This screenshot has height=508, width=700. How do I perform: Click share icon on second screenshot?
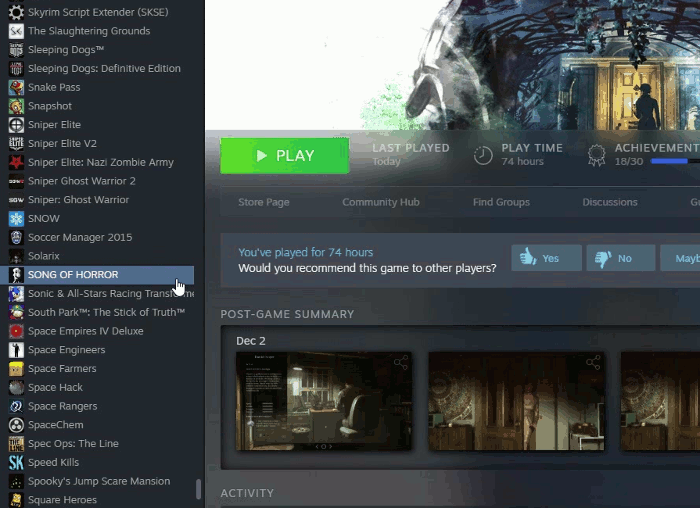[x=593, y=362]
